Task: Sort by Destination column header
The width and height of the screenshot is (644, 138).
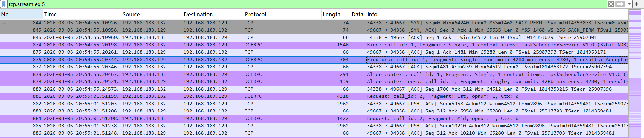Action: coord(212,14)
